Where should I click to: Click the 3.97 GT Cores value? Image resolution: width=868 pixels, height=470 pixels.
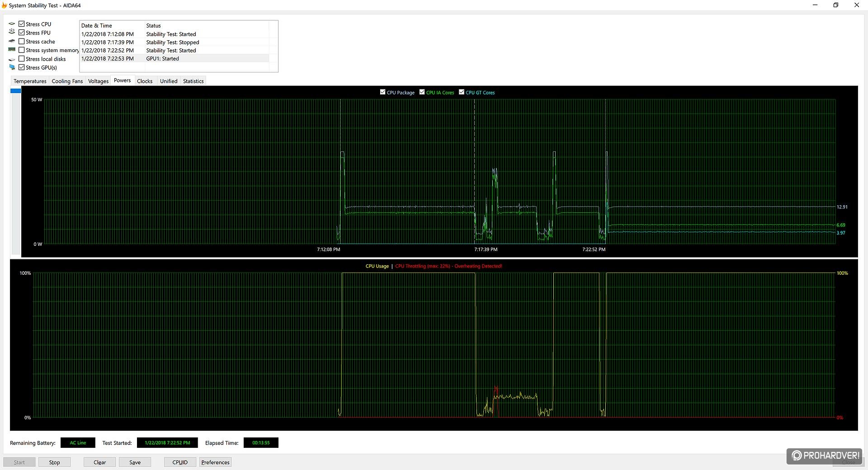pyautogui.click(x=841, y=233)
